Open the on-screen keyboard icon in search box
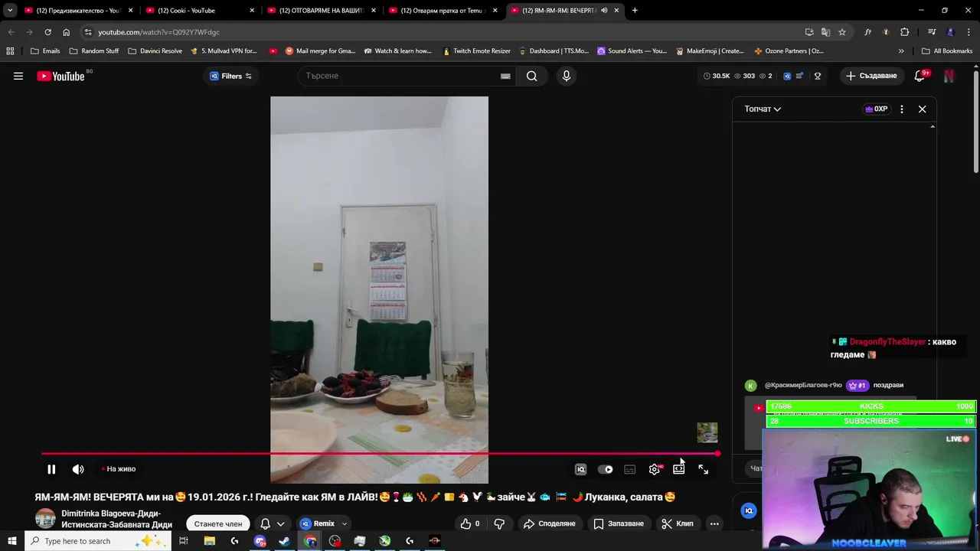 (505, 76)
